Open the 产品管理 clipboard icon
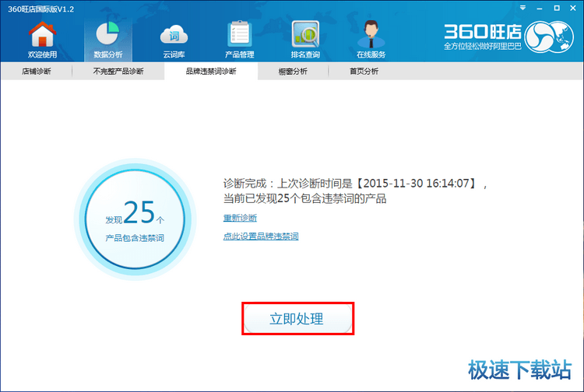The width and height of the screenshot is (584, 392). click(240, 40)
